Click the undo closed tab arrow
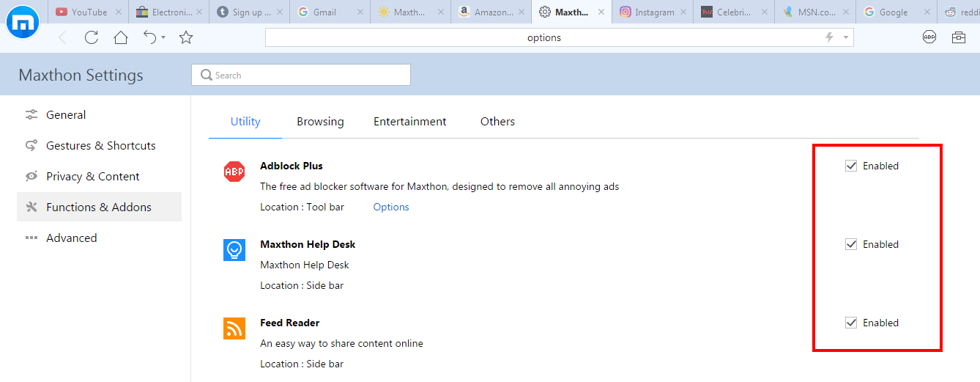 click(x=149, y=37)
